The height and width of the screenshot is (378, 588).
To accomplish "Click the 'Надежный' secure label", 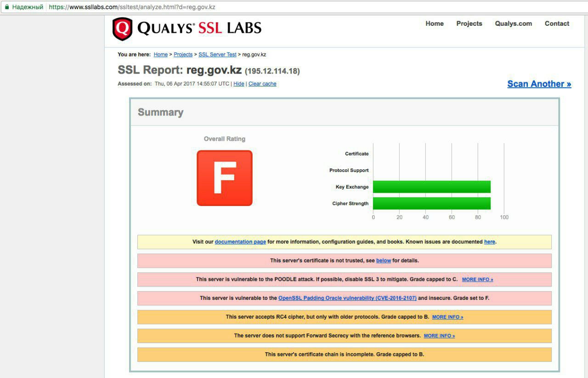I will [x=28, y=7].
